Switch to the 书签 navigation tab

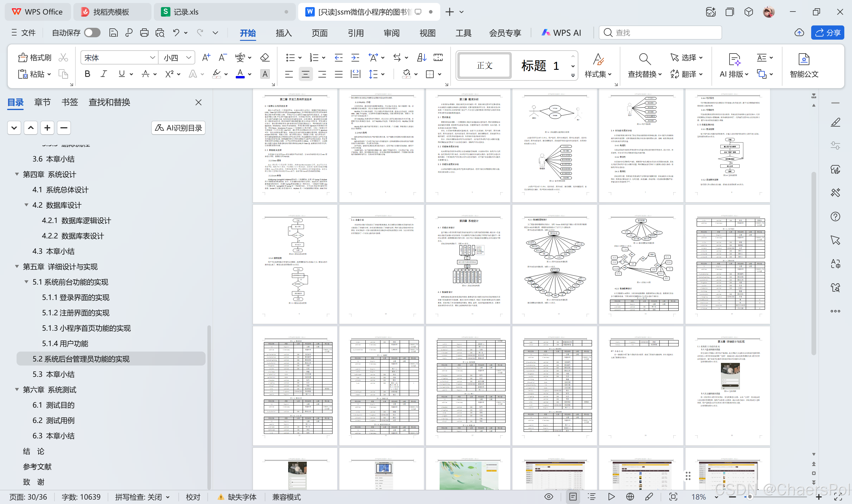pos(70,102)
